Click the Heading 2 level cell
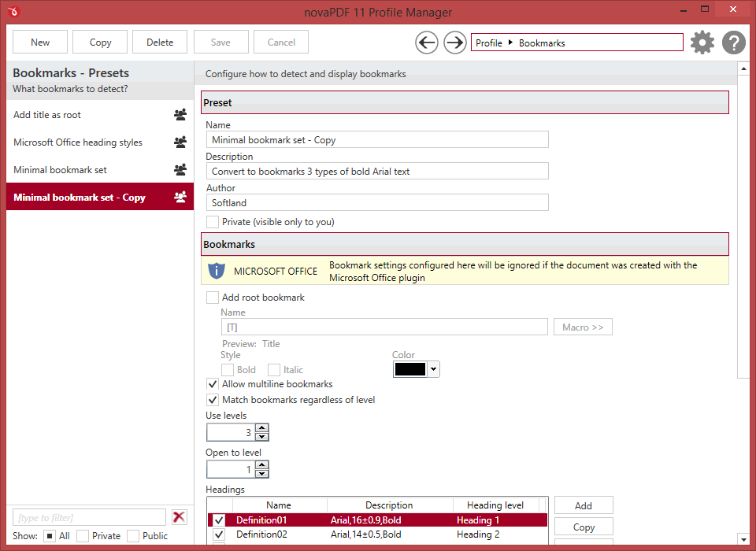Viewport: 756px width, 551px height. [x=478, y=534]
